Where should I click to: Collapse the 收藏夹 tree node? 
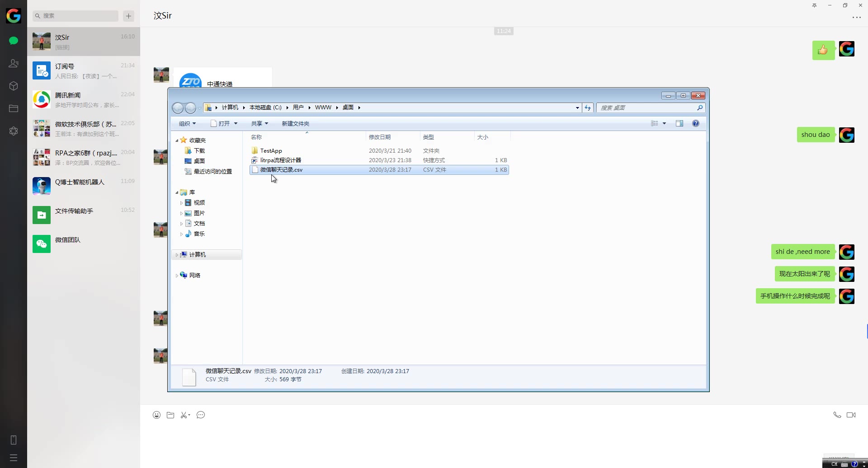pyautogui.click(x=177, y=140)
